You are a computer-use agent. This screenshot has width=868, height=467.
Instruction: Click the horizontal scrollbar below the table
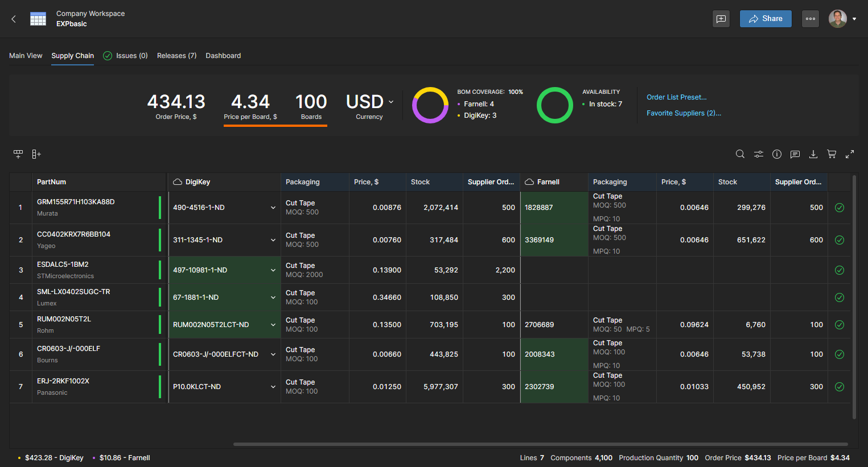coord(540,444)
